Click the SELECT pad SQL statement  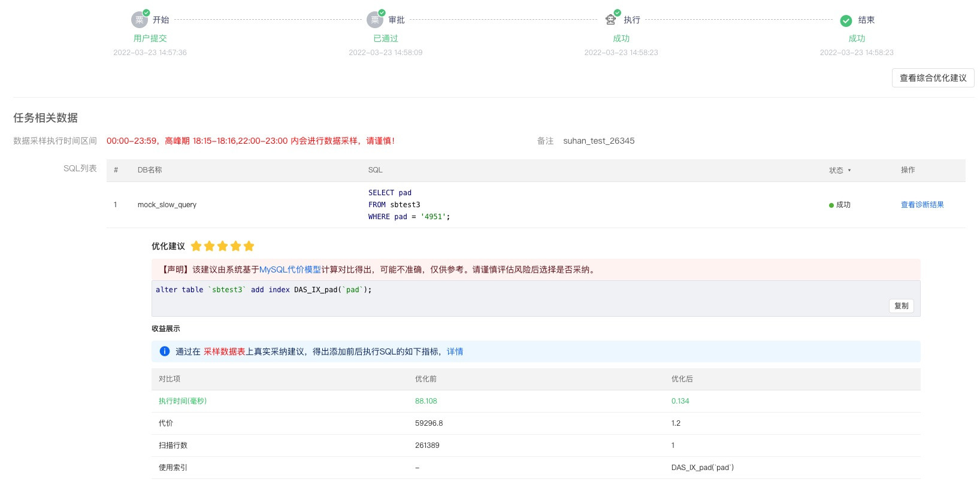click(409, 205)
